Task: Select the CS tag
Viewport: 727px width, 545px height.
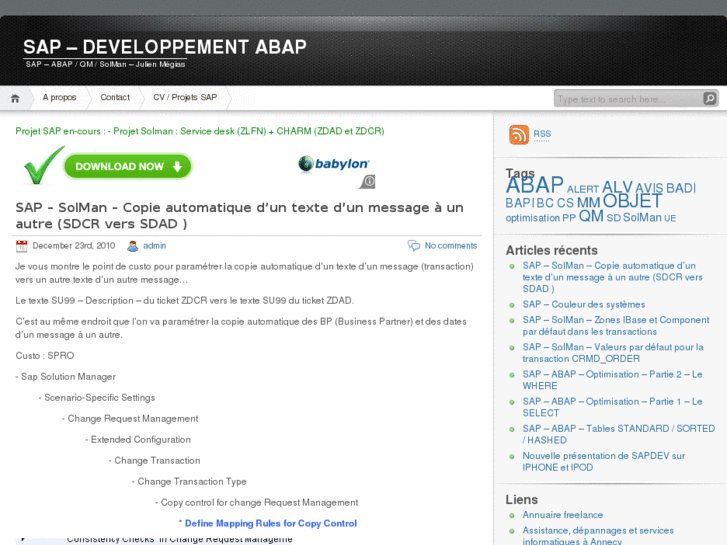Action: tap(565, 203)
